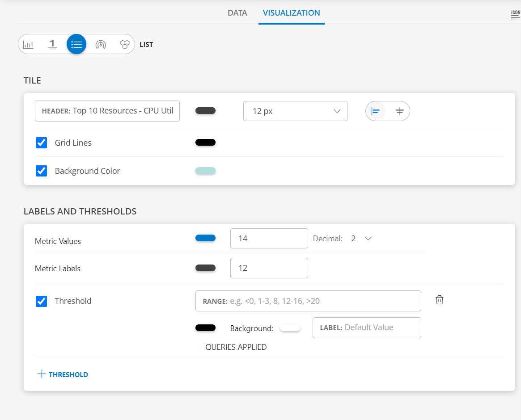521x420 pixels.
Task: Switch to the DATA tab
Action: pos(237,13)
